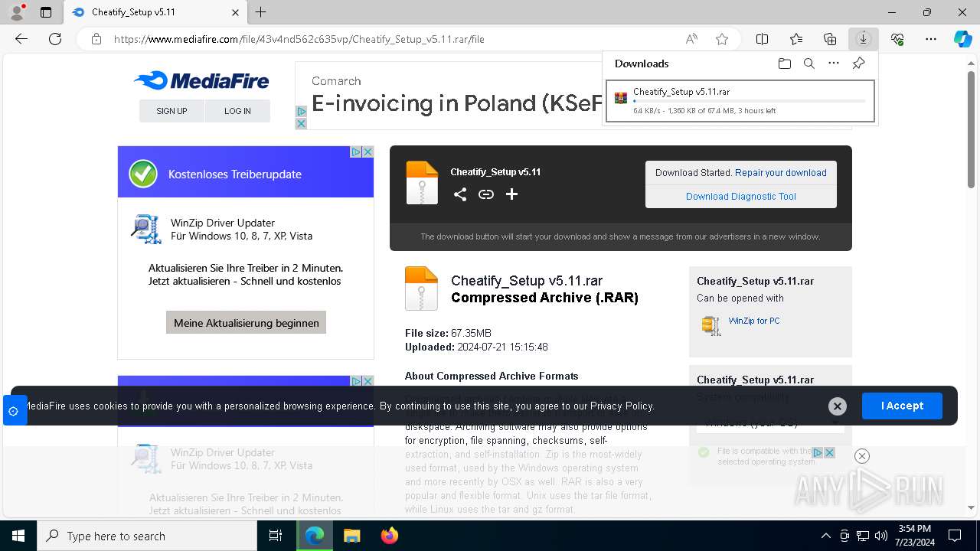
Task: Click the Cheatify_Setup v5.11.rar download entry
Action: (740, 101)
